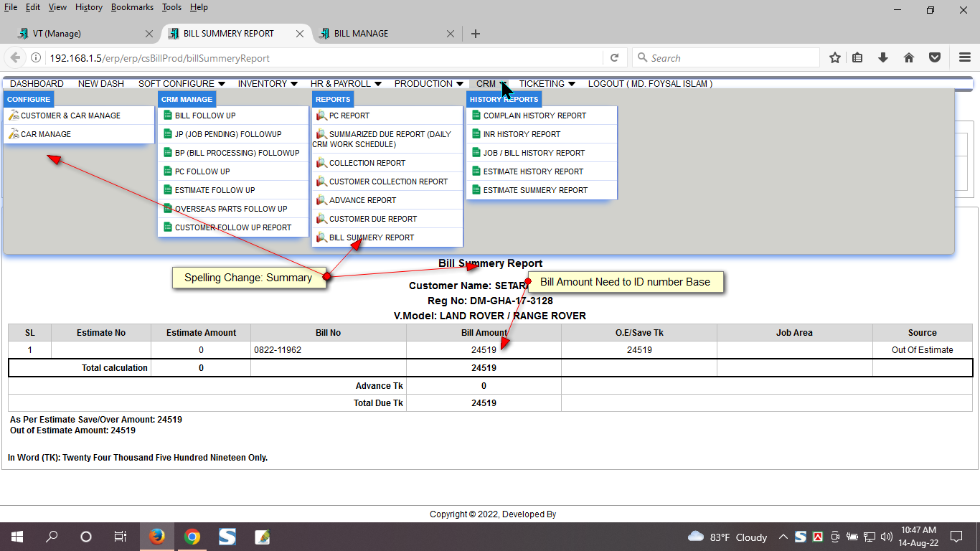
Task: Open CAR MANAGE under Configure
Action: 79,134
